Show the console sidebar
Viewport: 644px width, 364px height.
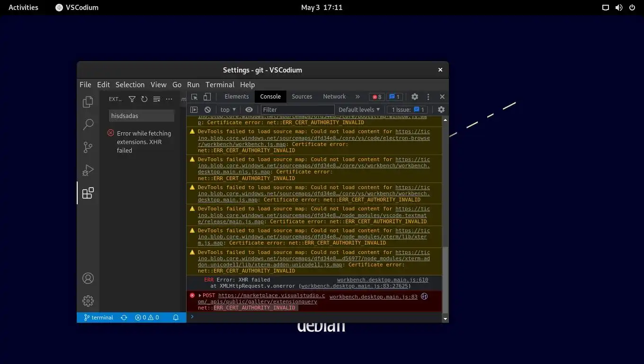coord(194,109)
